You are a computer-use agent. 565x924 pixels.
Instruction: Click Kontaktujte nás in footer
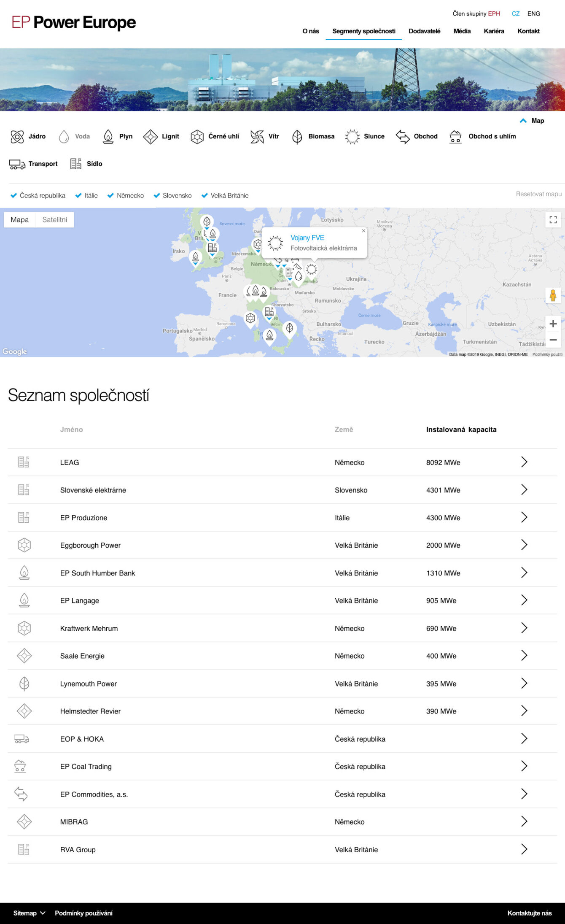530,913
